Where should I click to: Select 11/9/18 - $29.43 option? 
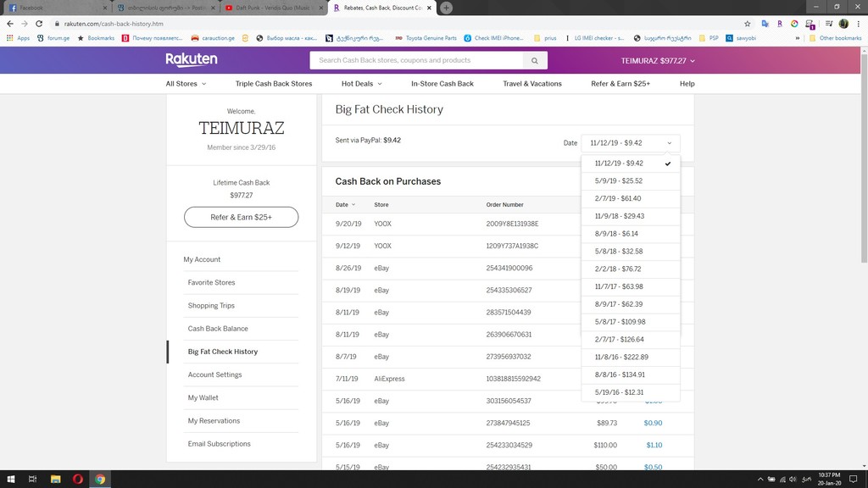pos(631,216)
